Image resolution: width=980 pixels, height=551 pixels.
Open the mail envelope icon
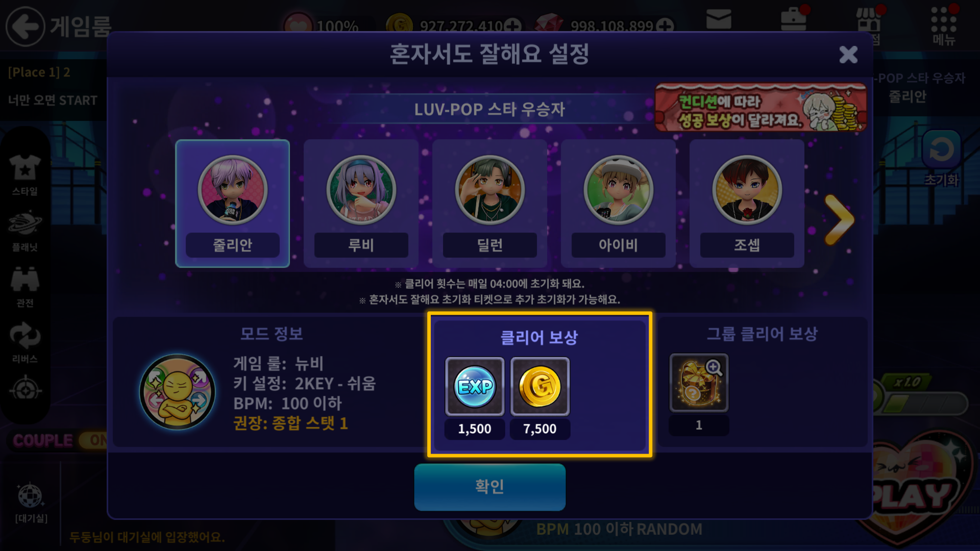[719, 19]
